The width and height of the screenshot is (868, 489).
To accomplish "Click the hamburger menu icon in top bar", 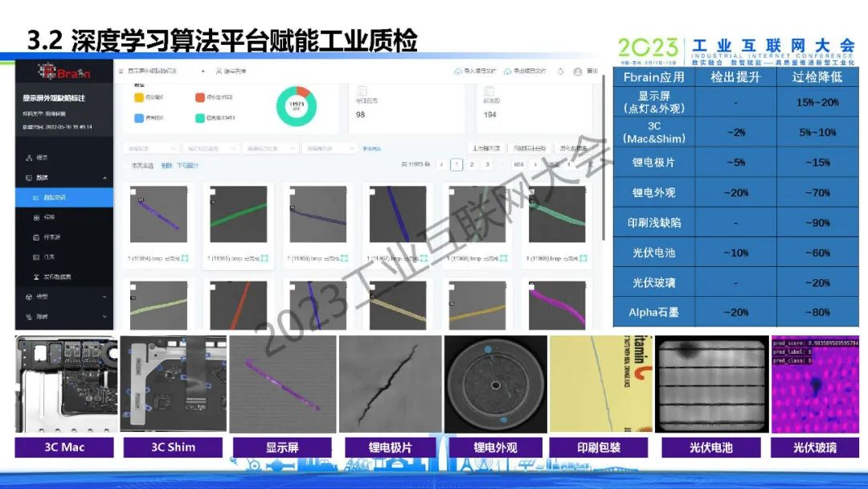I will 120,72.
